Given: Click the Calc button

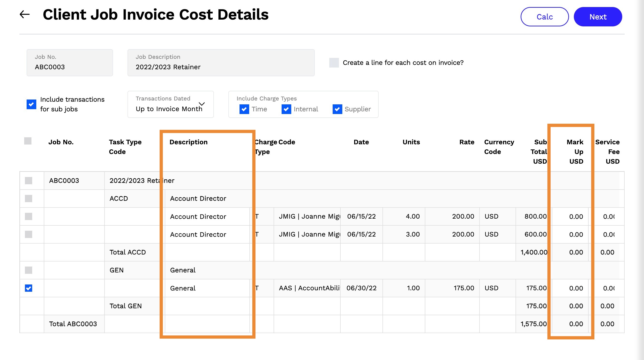Looking at the screenshot, I should coord(544,17).
